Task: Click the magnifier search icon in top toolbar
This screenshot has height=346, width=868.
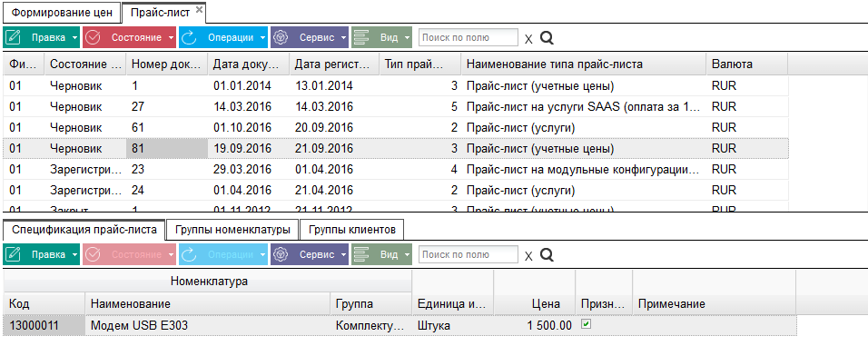Action: 547,37
